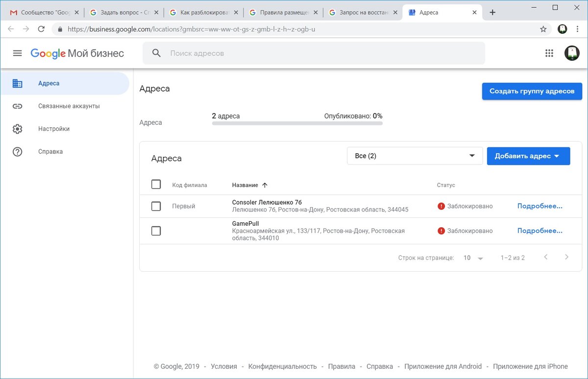
Task: Click the Код филиала column header
Action: point(190,185)
